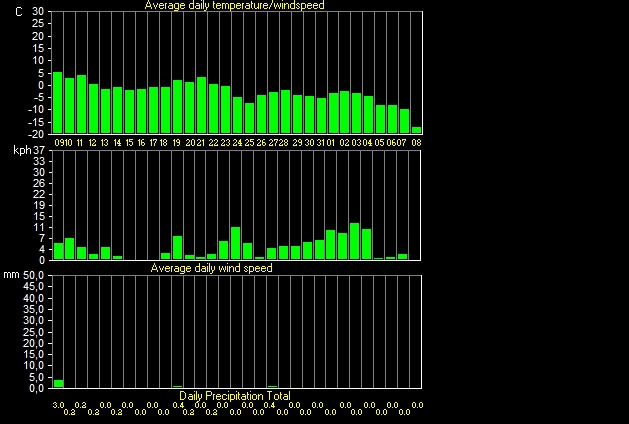The height and width of the screenshot is (424, 629).
Task: Click the first wind speed bar on left
Action: click(x=57, y=250)
